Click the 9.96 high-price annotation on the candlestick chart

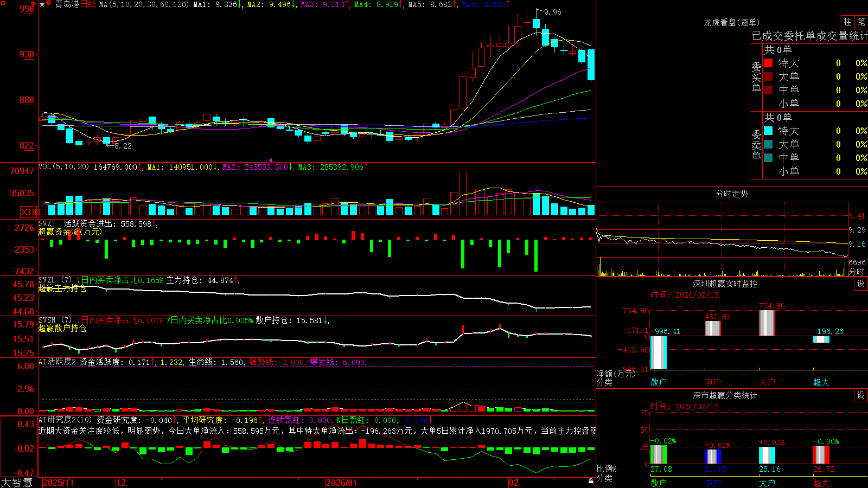tap(553, 12)
